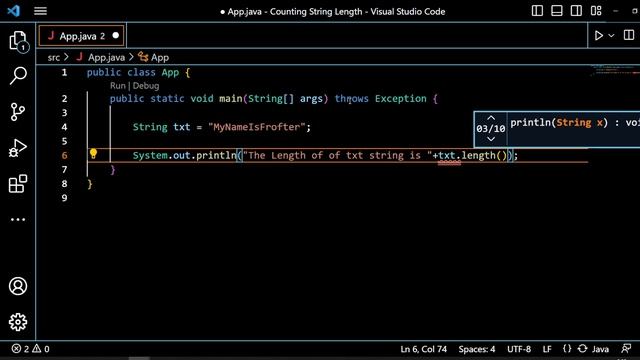Open the feedback icon in status bar
The height and width of the screenshot is (360, 640).
point(626,349)
